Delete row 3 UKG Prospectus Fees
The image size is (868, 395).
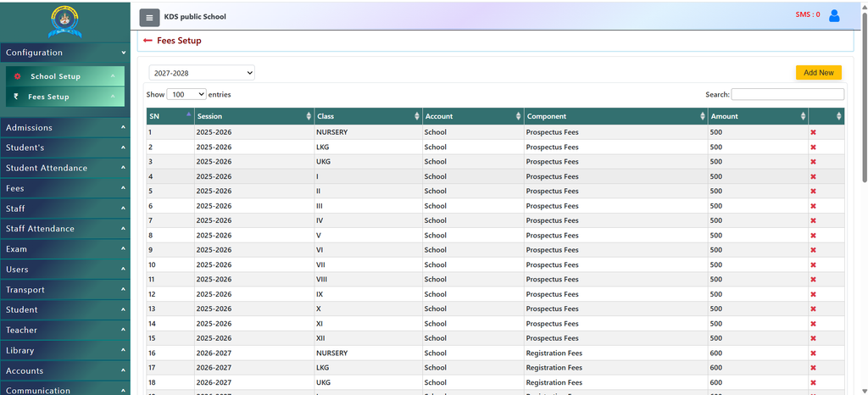tap(813, 162)
